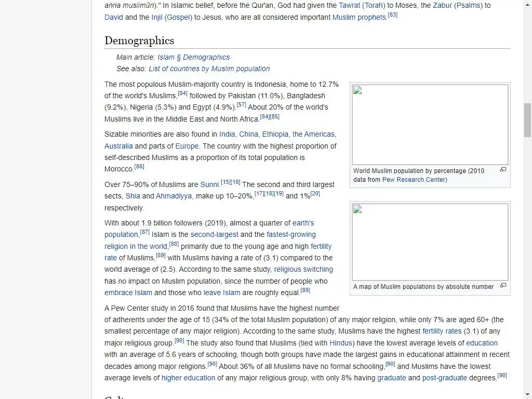
Task: Jump to citation 15
Action: pyautogui.click(x=225, y=182)
